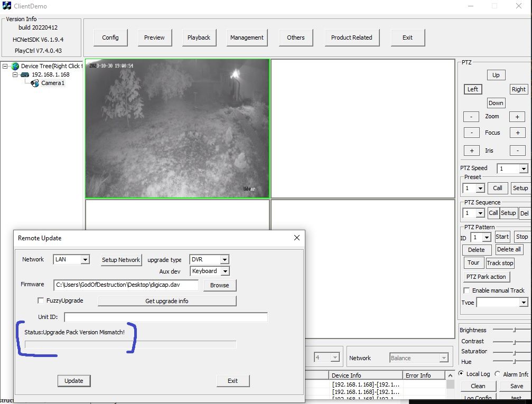The height and width of the screenshot is (404, 532).
Task: Click the PTZ Sequence Setup button
Action: [x=508, y=213]
